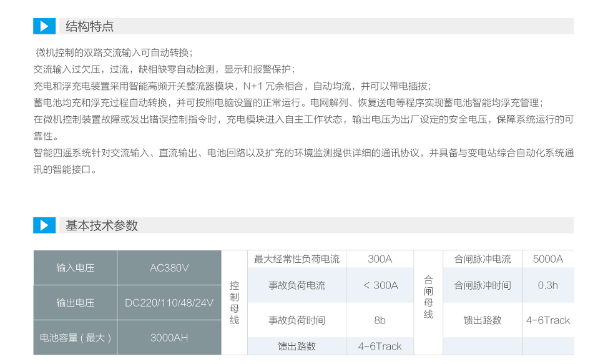This screenshot has width=608, height=364.
Task: Click the 最大经常性负荷电流 cell
Action: 297,259
